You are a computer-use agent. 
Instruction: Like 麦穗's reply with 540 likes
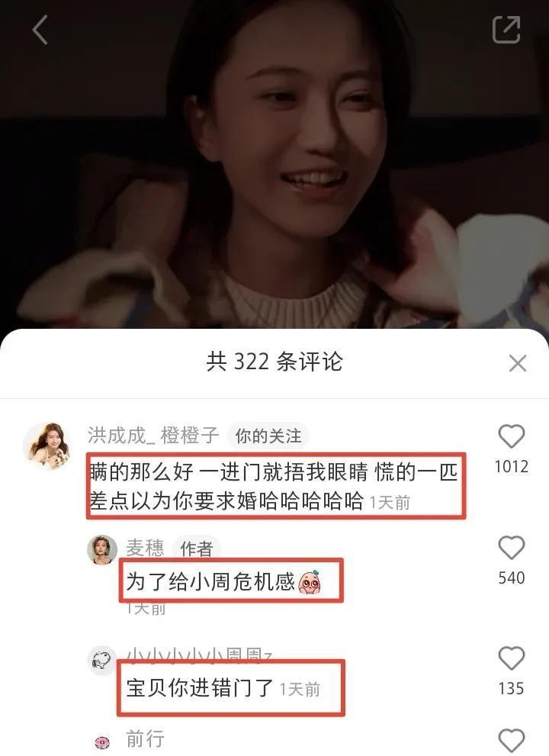tap(511, 548)
